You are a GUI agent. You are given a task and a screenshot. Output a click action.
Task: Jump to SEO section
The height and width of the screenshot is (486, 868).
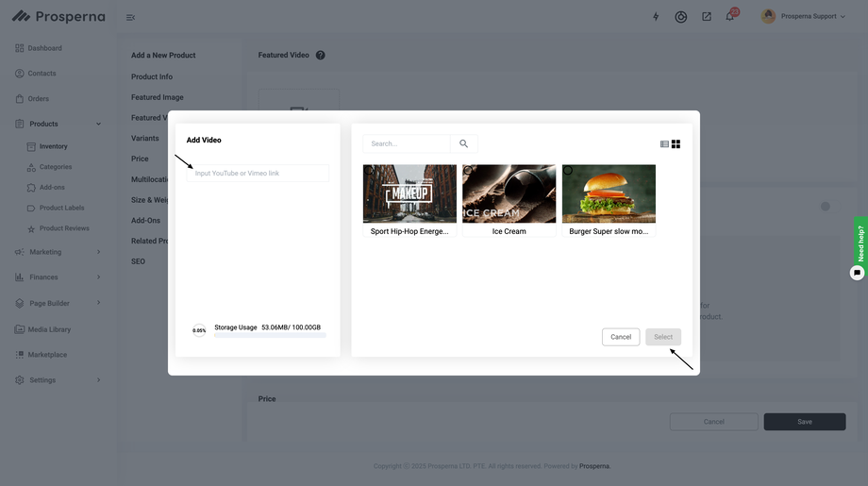(x=138, y=261)
